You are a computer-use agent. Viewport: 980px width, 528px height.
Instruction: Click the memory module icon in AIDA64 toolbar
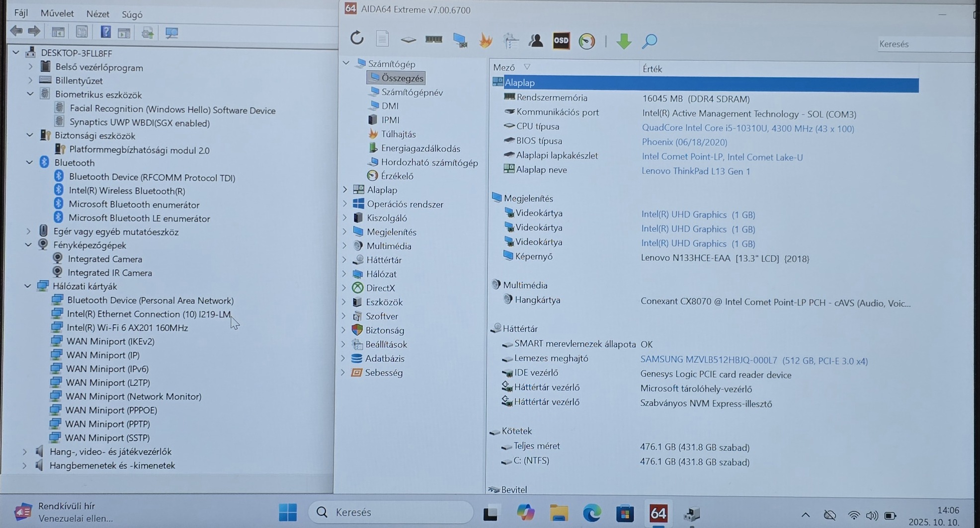434,39
